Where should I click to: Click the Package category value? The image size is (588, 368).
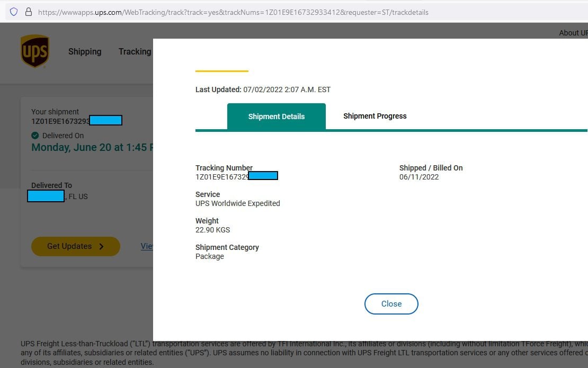coord(210,256)
